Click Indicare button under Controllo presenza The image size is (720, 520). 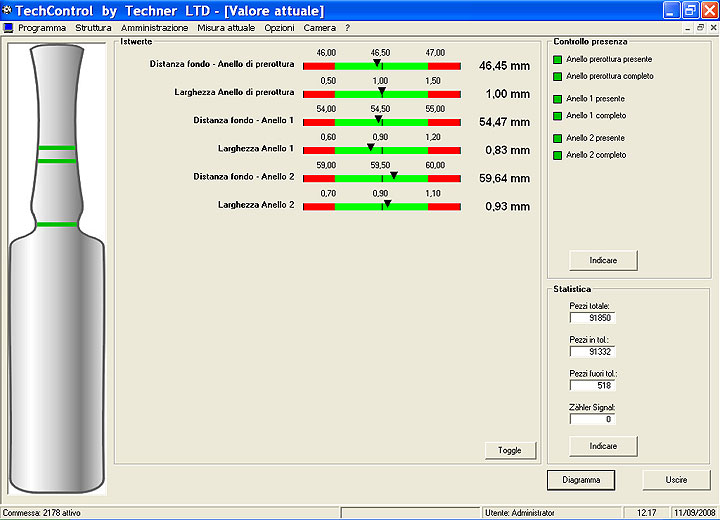pyautogui.click(x=603, y=260)
